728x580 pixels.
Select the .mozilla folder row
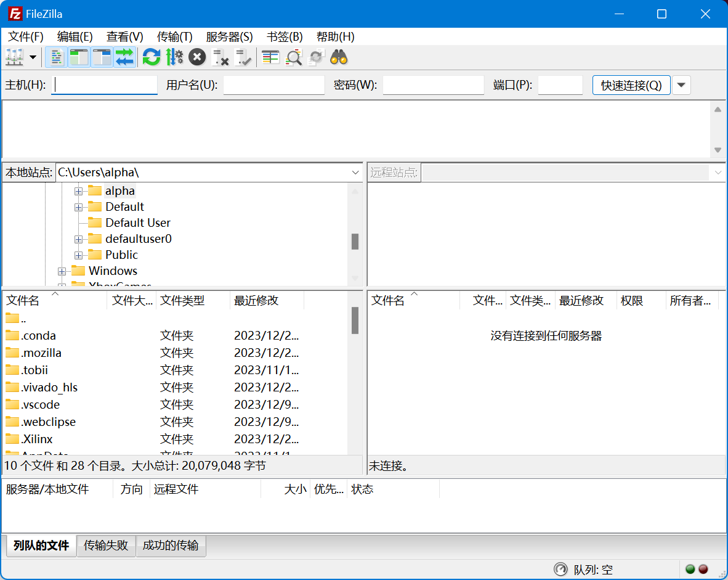click(x=175, y=353)
